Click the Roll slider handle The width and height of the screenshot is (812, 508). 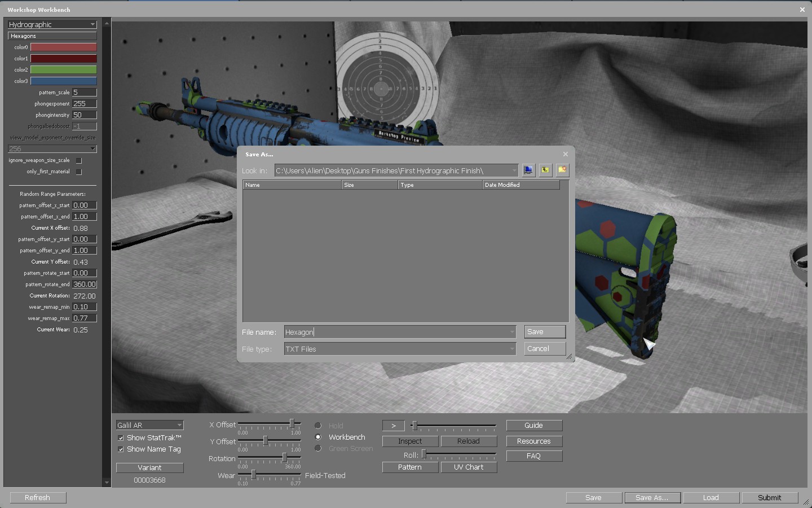click(424, 454)
